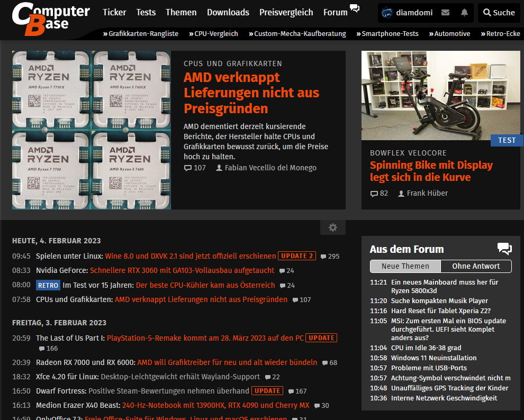Open the Downloads menu item
The image size is (524, 420).
click(x=228, y=12)
